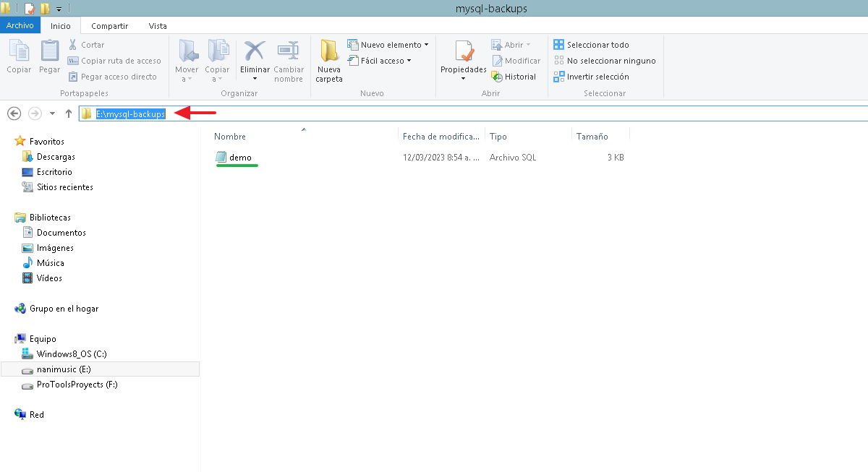
Task: Open the Nuevo elemento dropdown
Action: [x=388, y=44]
